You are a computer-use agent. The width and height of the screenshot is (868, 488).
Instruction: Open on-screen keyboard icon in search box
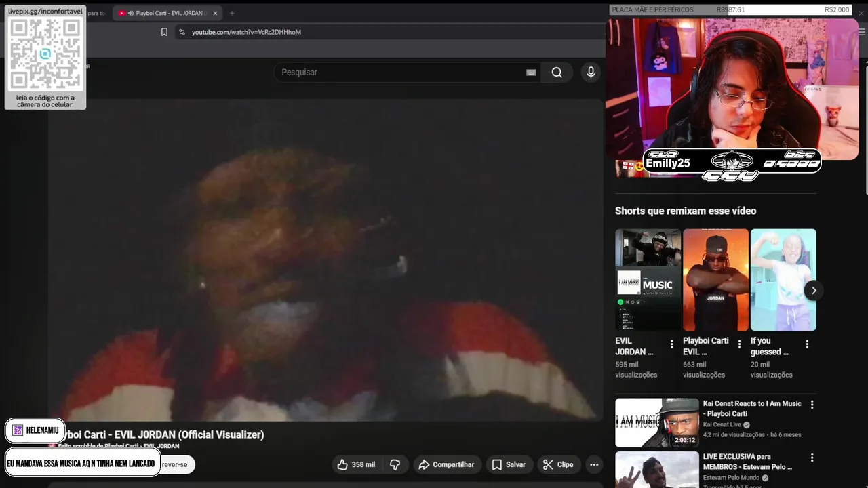click(531, 73)
